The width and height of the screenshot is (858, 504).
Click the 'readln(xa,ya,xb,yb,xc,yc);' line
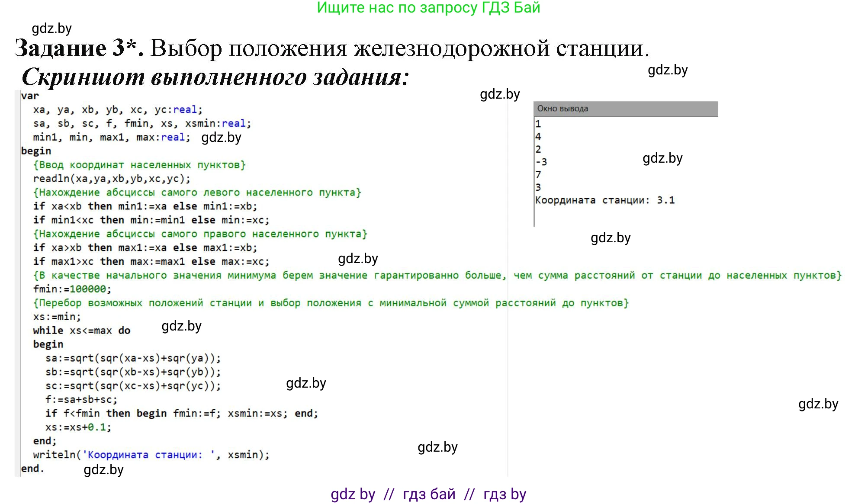112,179
